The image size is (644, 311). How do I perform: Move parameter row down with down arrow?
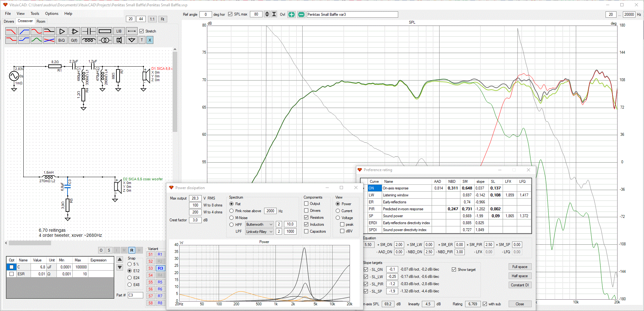click(120, 267)
